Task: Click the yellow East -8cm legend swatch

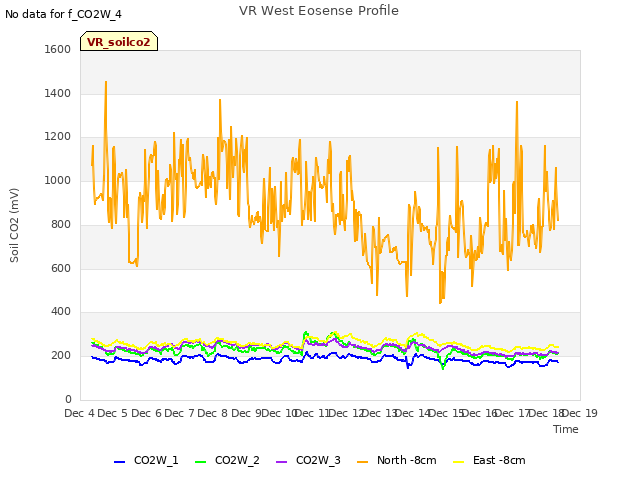Action: pyautogui.click(x=459, y=462)
